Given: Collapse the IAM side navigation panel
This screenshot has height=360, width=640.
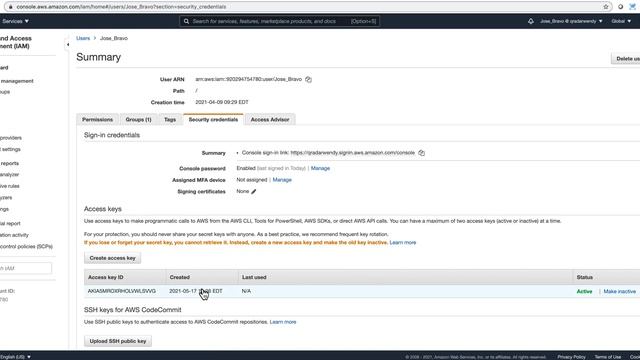Looking at the screenshot, I should [67, 44].
